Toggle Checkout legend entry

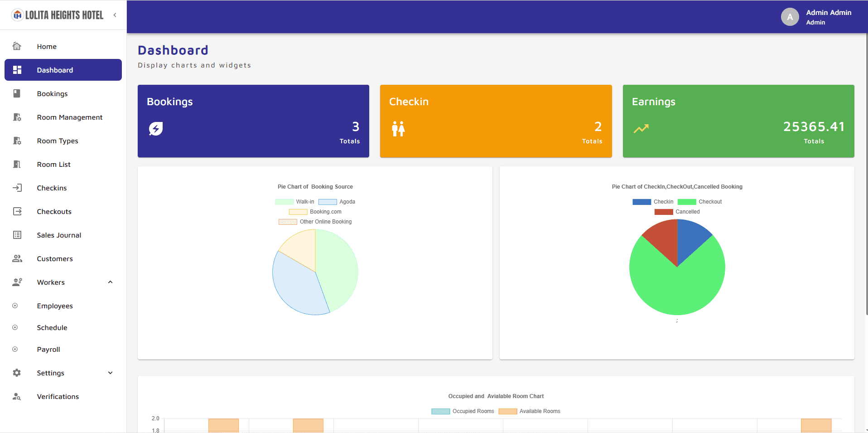coord(699,202)
